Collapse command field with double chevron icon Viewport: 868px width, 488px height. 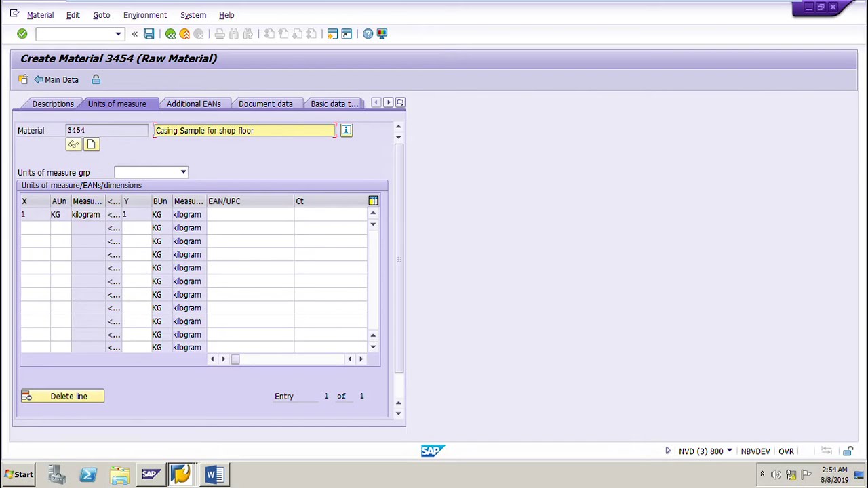[x=134, y=34]
